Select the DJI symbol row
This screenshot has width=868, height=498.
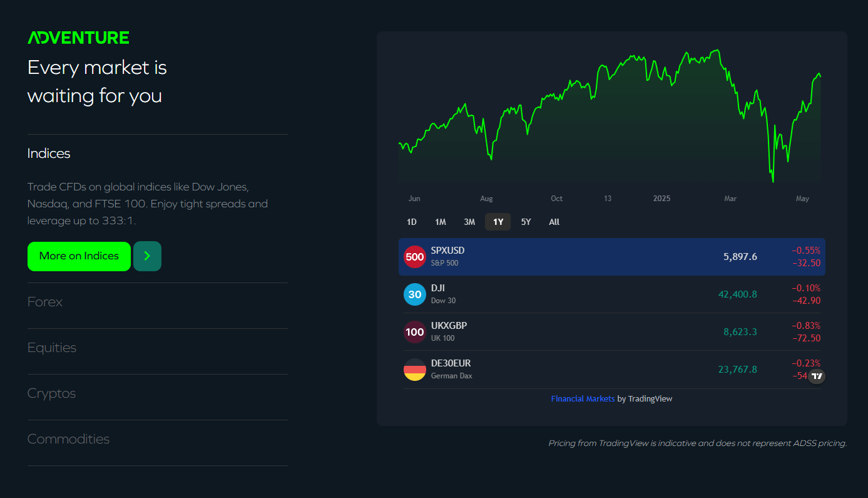pos(612,294)
